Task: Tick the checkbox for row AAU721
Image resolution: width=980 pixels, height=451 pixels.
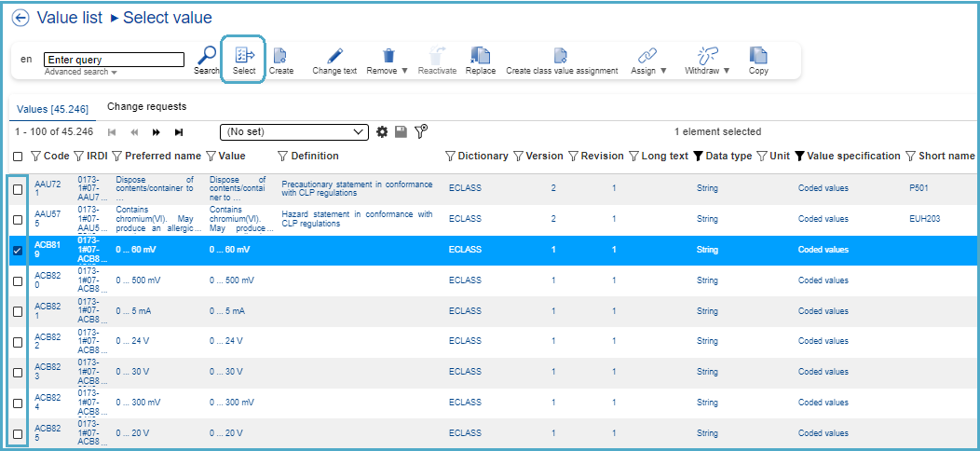Action: [18, 189]
